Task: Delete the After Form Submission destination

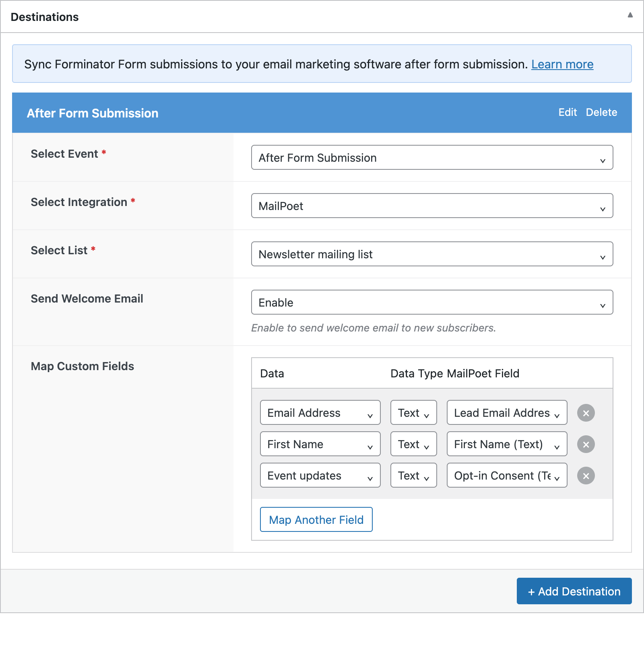Action: click(x=601, y=112)
